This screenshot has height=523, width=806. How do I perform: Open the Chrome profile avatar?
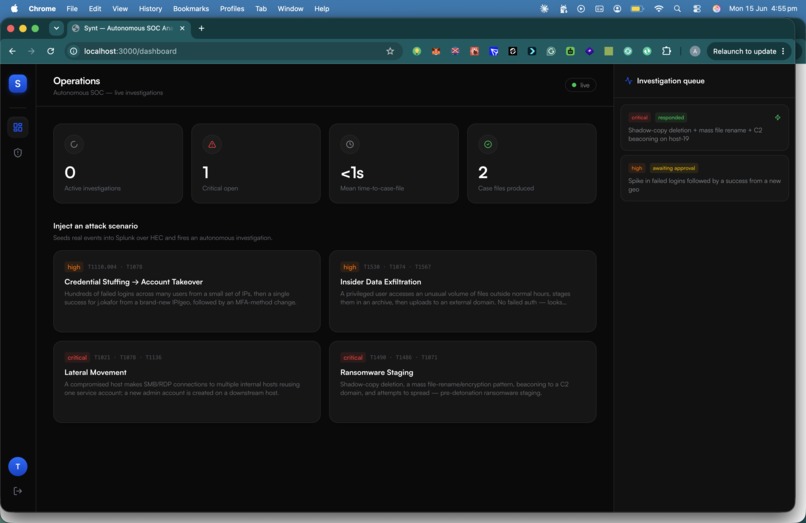pos(694,51)
